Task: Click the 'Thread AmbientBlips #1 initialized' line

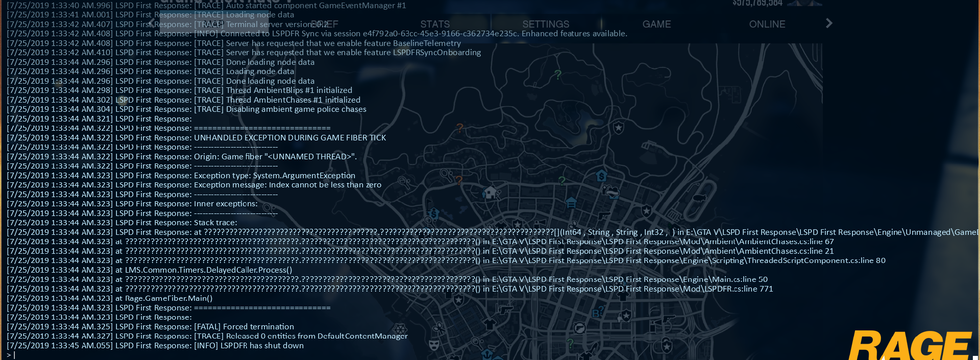Action: click(x=180, y=90)
